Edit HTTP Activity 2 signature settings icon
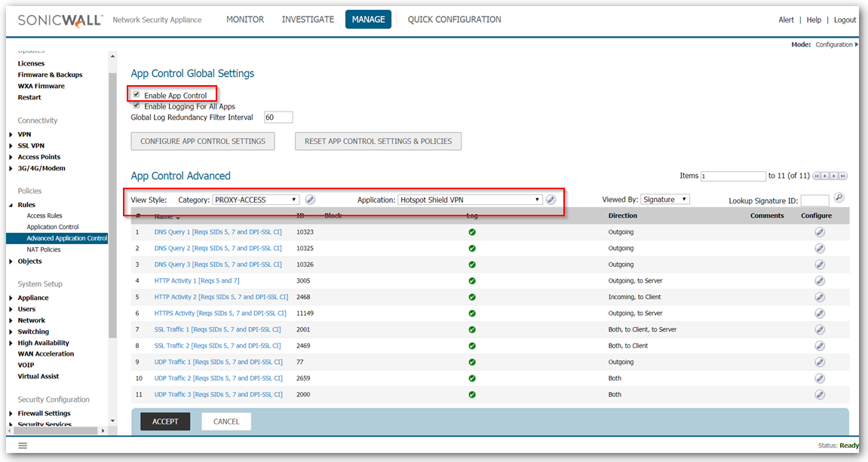Viewport: 868px width, 462px height. 819,297
